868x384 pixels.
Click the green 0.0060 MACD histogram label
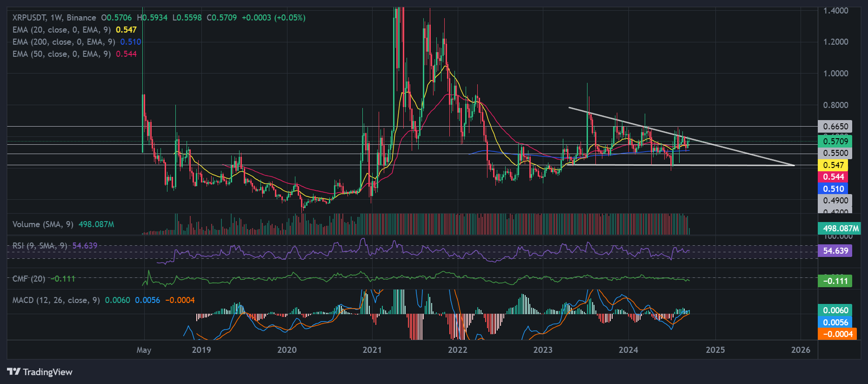836,310
